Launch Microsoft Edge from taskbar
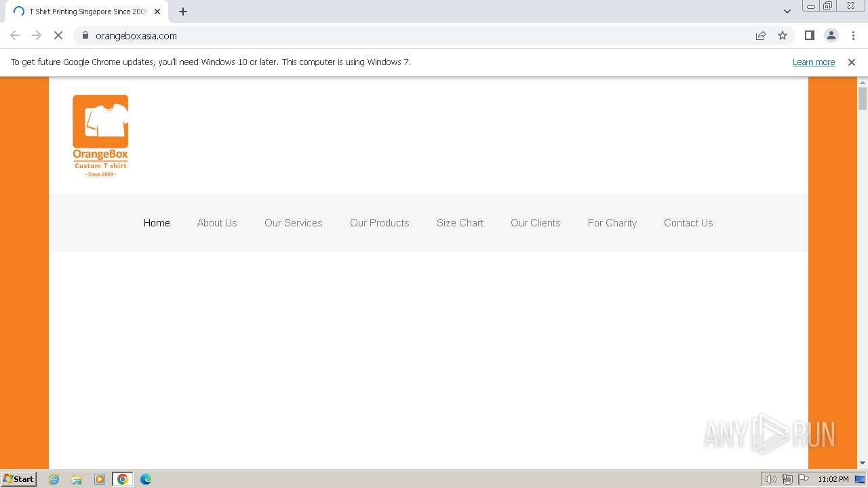This screenshot has height=488, width=868. [x=146, y=479]
